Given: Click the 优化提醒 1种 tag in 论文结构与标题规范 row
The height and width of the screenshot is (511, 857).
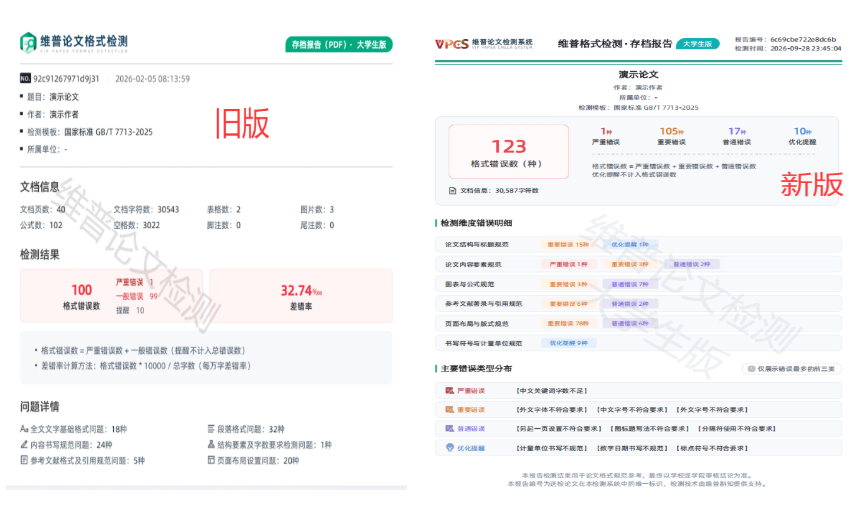Looking at the screenshot, I should [630, 244].
